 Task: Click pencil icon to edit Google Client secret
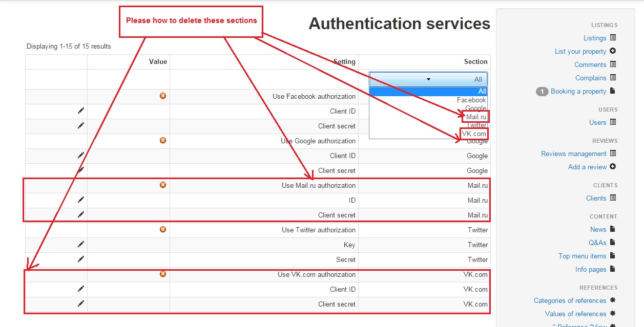[x=80, y=170]
